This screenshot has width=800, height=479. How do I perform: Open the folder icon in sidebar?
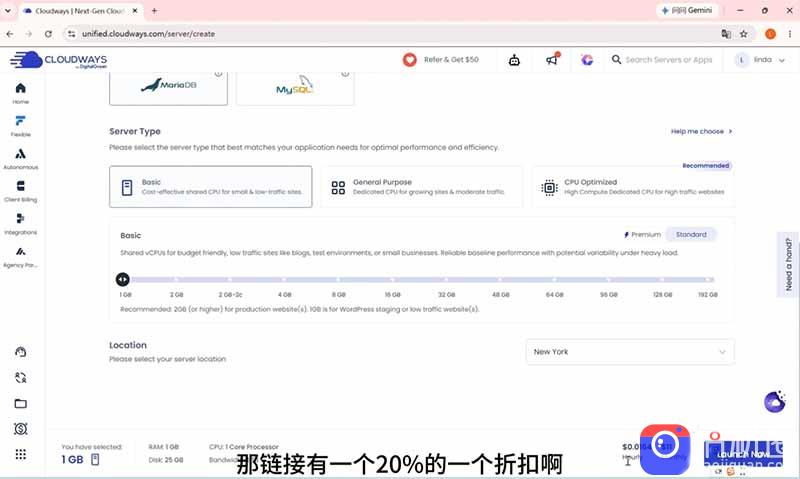click(20, 404)
